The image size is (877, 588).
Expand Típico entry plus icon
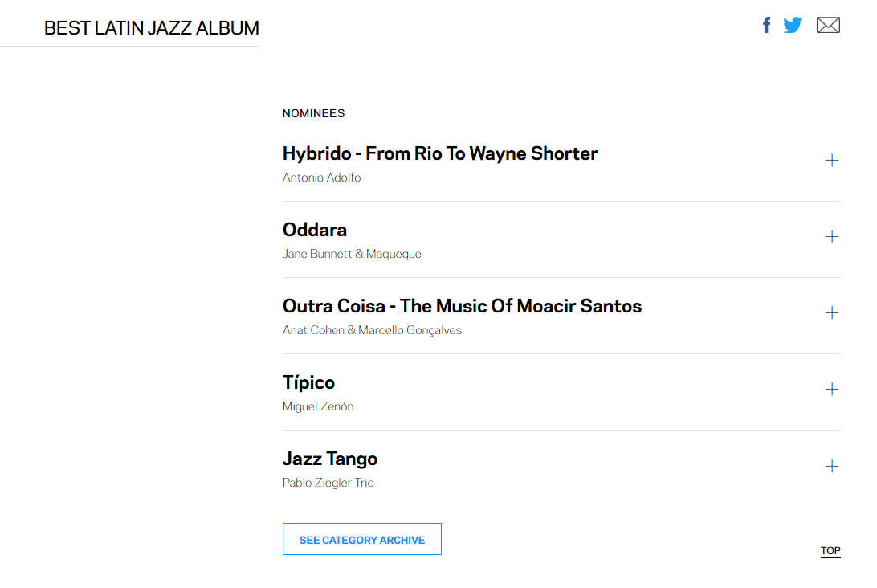(x=832, y=390)
